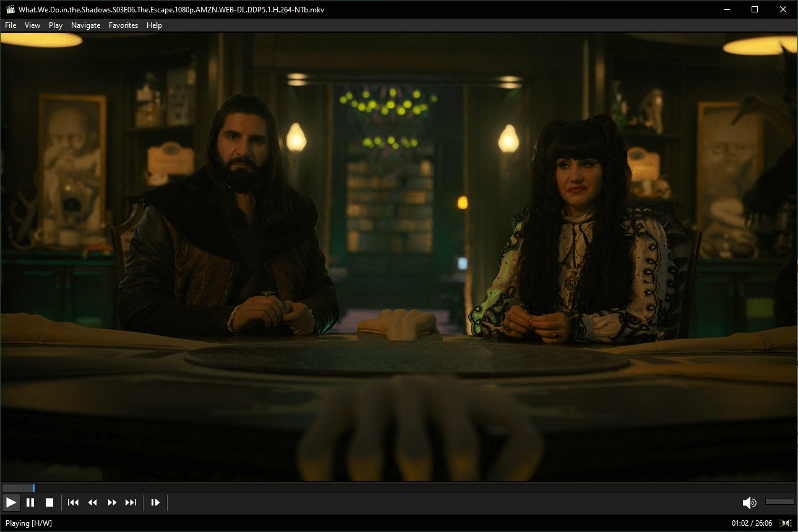Click the seek bar near its middle
Screen dimensions: 798x532
398,488
